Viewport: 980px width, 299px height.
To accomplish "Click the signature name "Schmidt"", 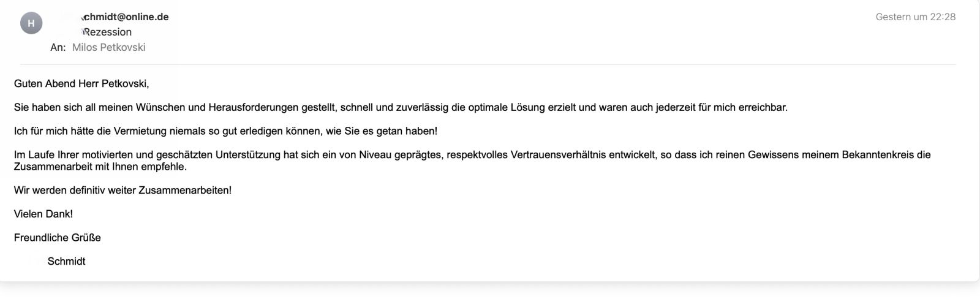I will click(x=66, y=262).
